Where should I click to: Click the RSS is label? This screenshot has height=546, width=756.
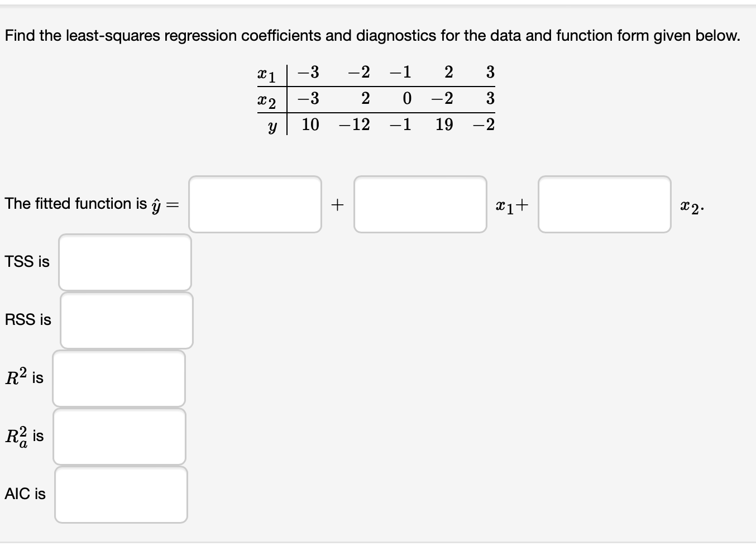28,319
